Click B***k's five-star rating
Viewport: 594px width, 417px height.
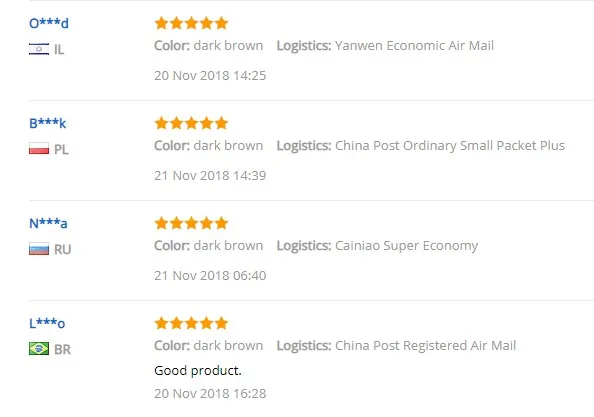coord(191,123)
